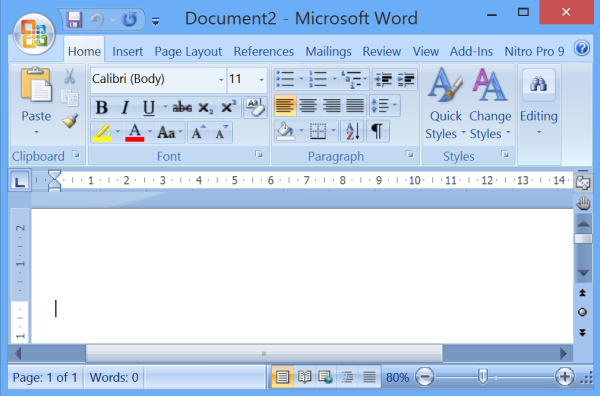Select Center alignment
This screenshot has width=600, height=396.
pos(308,105)
